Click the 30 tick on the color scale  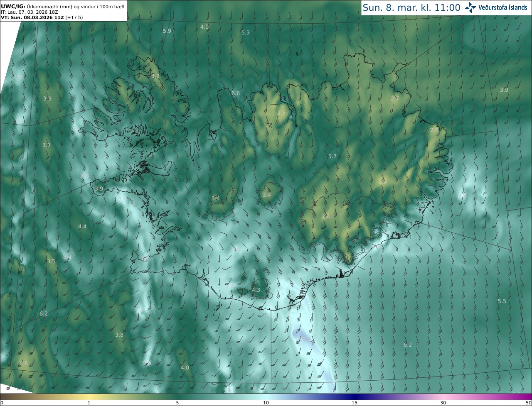click(443, 403)
